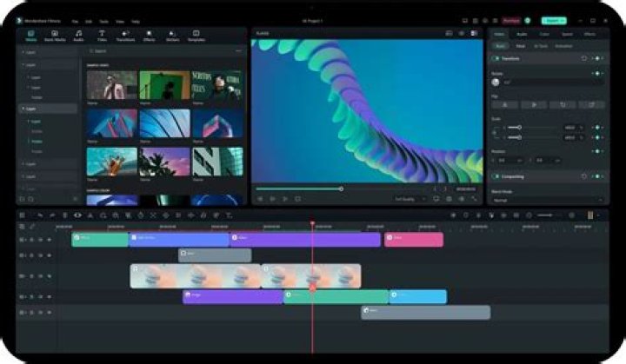Viewport: 626px width, 364px height.
Task: Open the Titles panel
Action: click(x=101, y=35)
